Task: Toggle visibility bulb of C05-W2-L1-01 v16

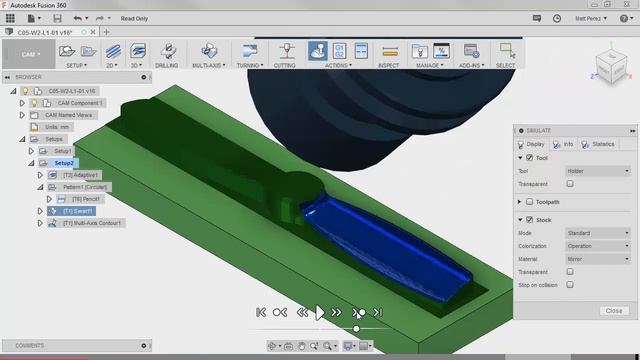Action: [x=25, y=91]
